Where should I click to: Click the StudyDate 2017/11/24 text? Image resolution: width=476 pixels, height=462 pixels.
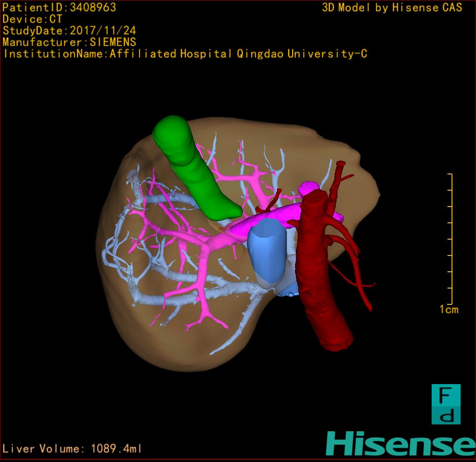tap(69, 31)
